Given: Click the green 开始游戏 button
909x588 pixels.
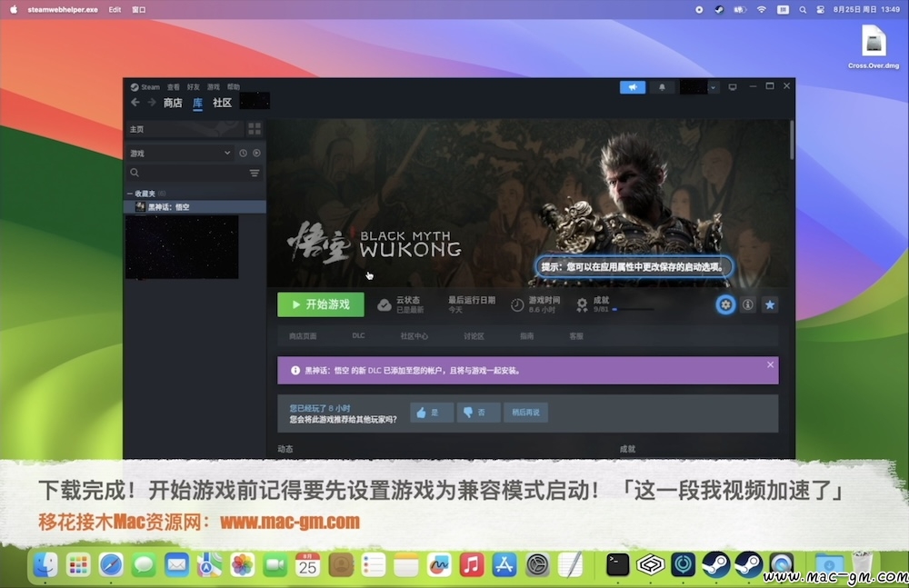Looking at the screenshot, I should [321, 304].
